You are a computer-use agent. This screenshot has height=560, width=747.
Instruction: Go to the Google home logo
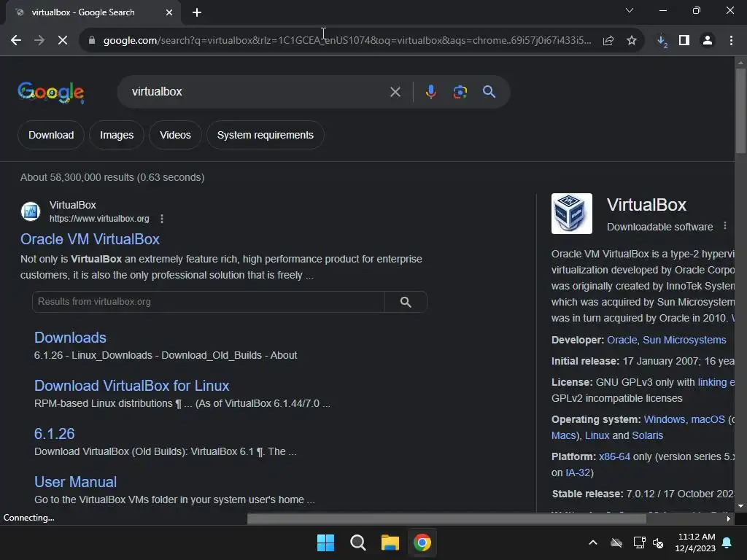(x=51, y=92)
